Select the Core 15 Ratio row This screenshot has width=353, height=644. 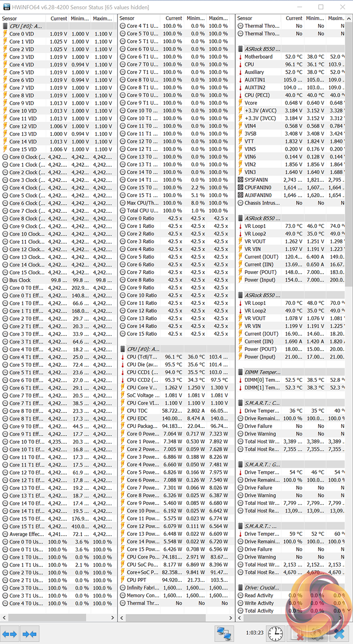pos(176,334)
